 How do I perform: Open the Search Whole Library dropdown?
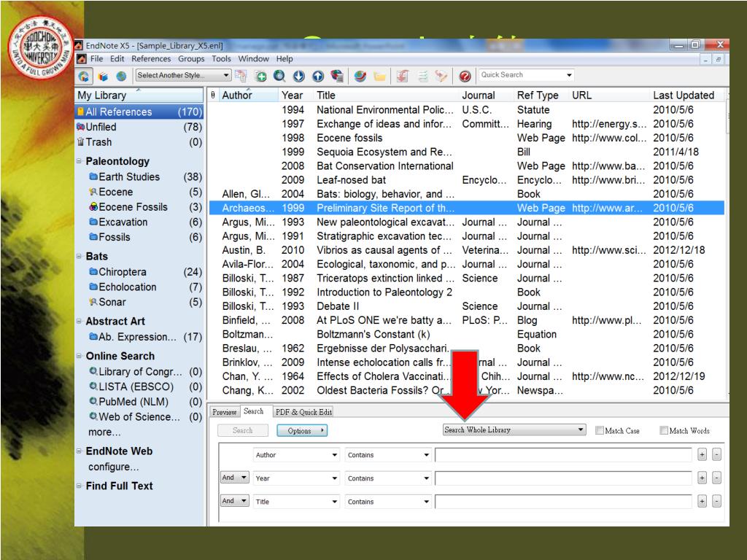click(x=514, y=430)
